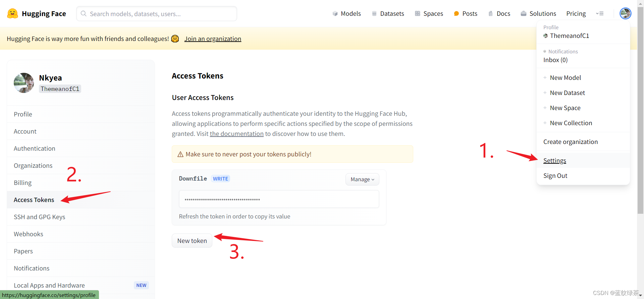Open SSH and GPG Keys settings

[81, 217]
